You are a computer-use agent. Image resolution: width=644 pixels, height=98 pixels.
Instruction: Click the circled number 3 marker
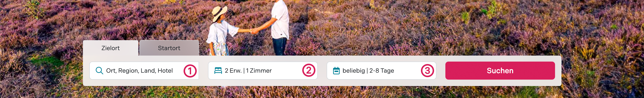[x=428, y=71]
